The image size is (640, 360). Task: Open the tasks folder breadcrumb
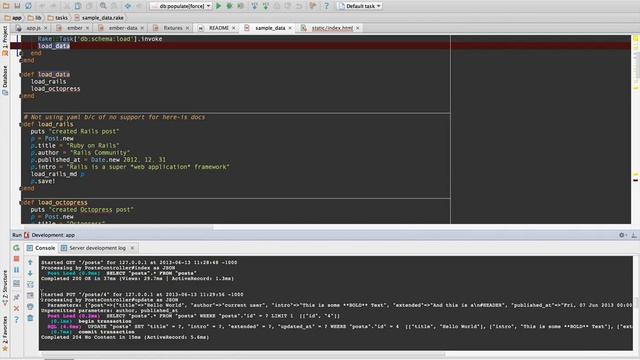[58, 18]
